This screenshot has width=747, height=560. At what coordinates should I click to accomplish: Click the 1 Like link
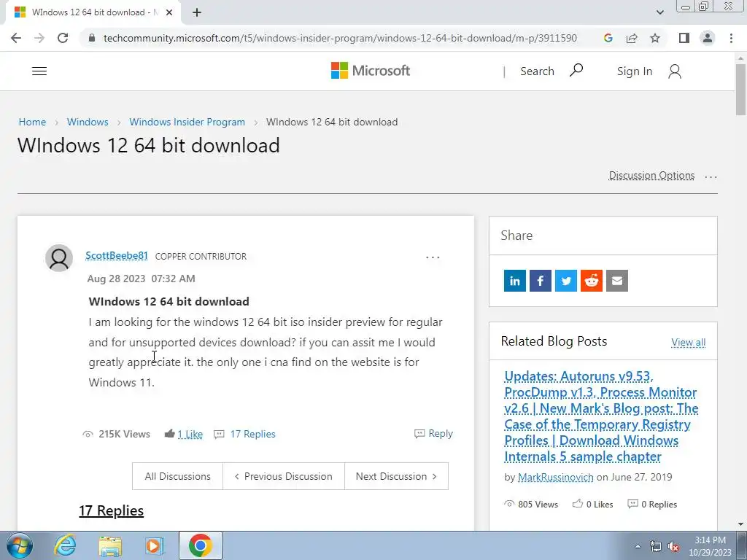[x=190, y=435]
